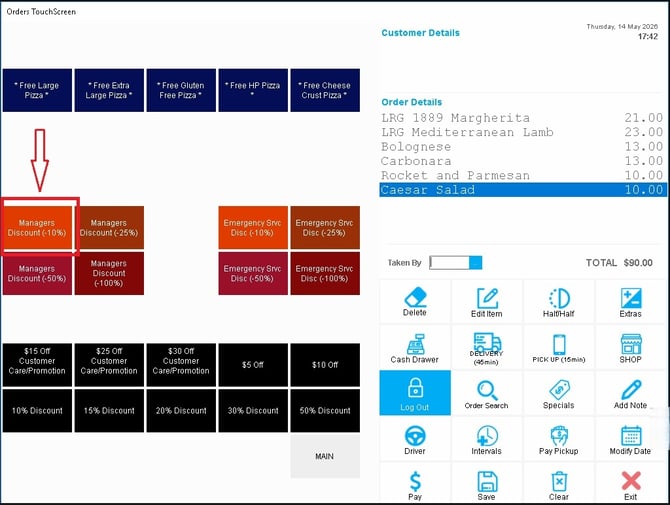Click the Log Out lock button

pyautogui.click(x=415, y=393)
